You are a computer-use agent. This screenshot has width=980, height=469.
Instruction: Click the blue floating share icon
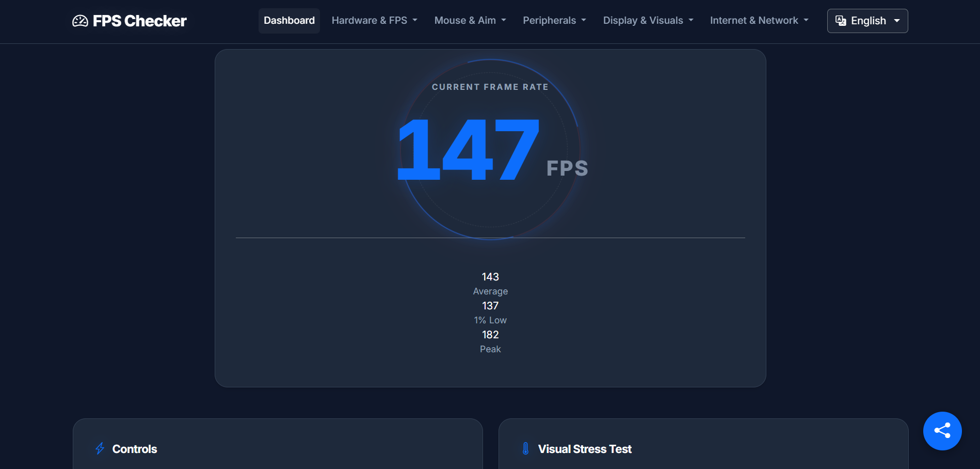942,430
